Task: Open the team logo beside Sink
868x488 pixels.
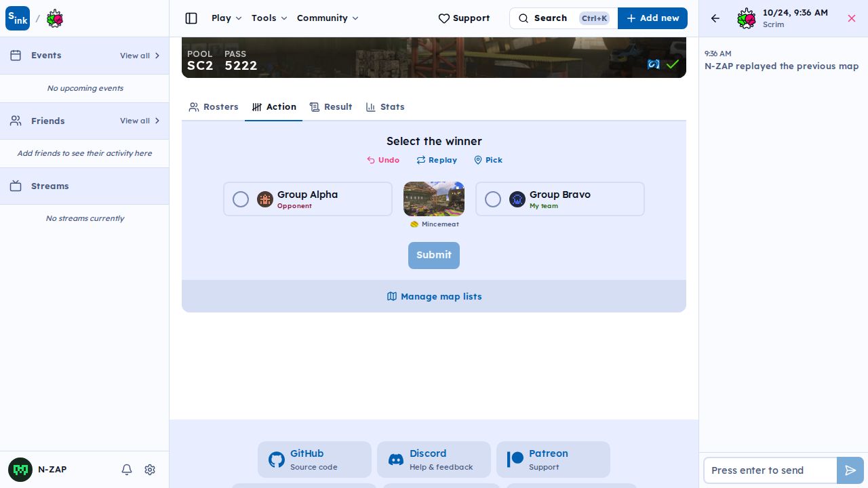Action: pyautogui.click(x=55, y=18)
